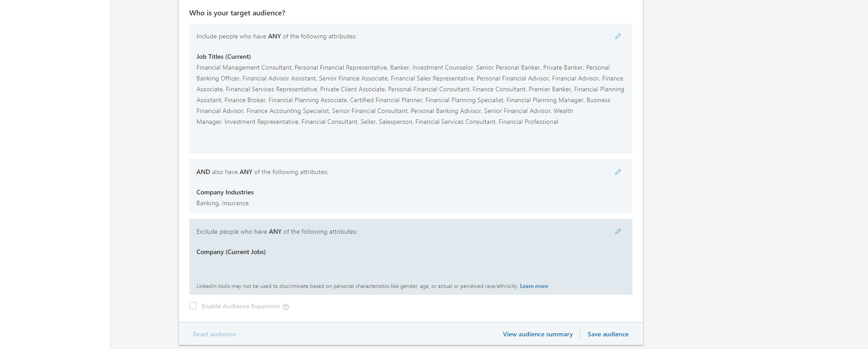The image size is (868, 349).
Task: Click the Banking, Insurance industries text
Action: point(222,203)
